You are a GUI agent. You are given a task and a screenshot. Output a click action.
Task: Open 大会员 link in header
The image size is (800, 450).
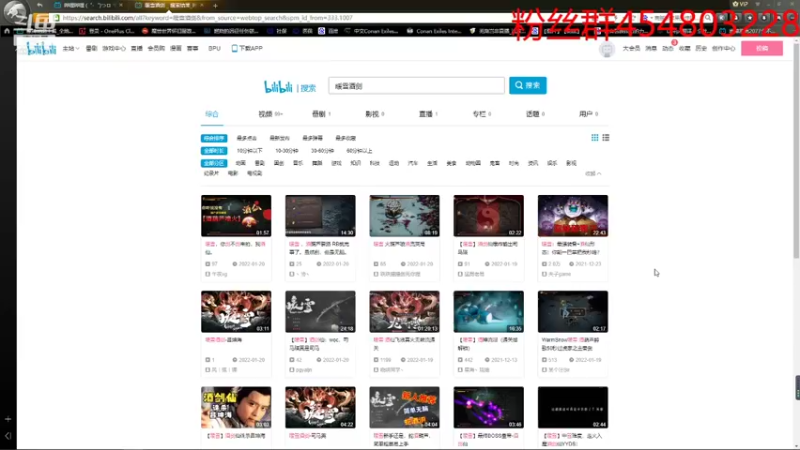coord(631,48)
